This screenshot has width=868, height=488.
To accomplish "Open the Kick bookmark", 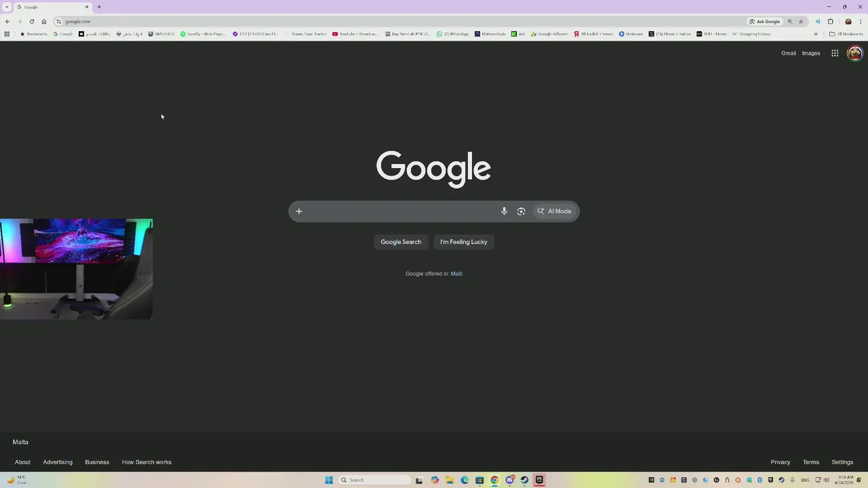I will [x=519, y=34].
